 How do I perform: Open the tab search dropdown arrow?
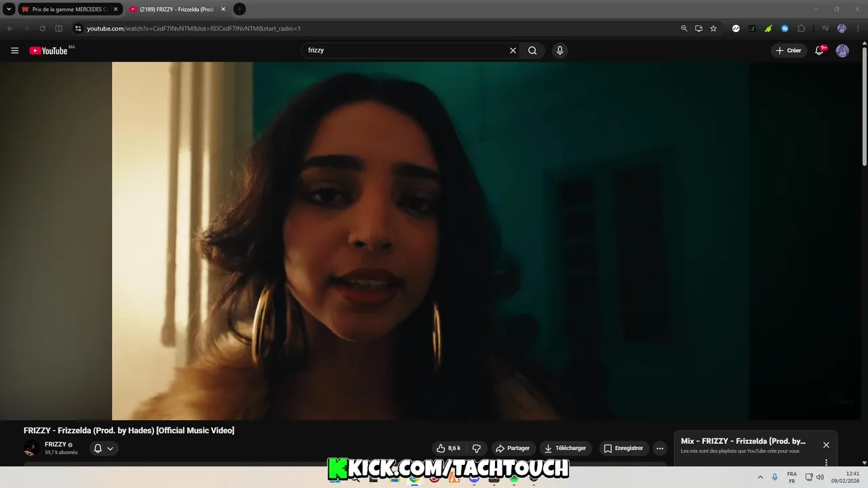click(9, 9)
